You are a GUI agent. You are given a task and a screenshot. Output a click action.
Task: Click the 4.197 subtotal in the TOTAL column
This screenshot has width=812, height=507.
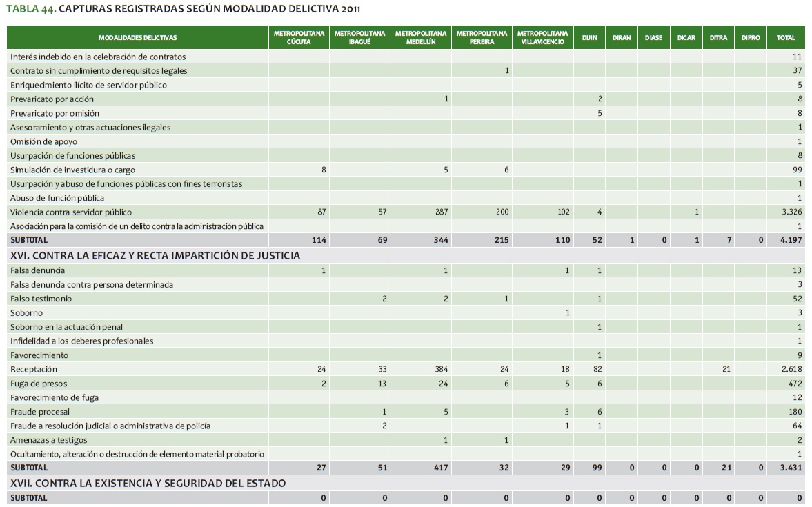(791, 240)
